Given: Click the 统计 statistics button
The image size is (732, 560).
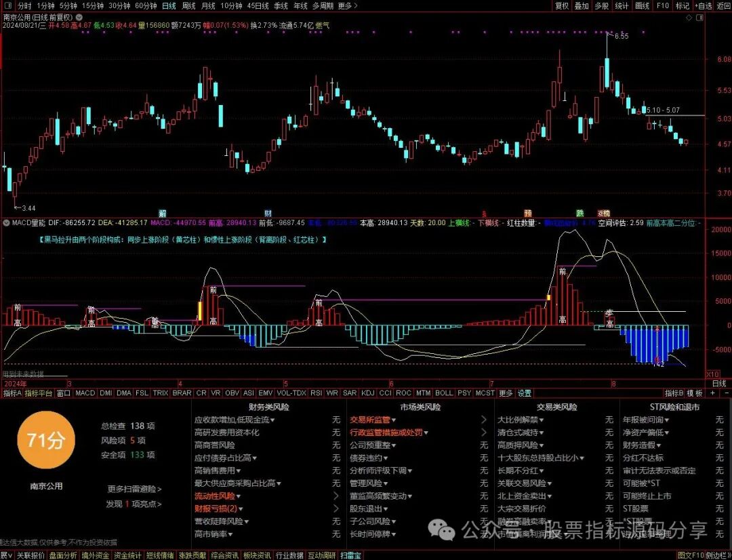Looking at the screenshot, I should pyautogui.click(x=622, y=5).
